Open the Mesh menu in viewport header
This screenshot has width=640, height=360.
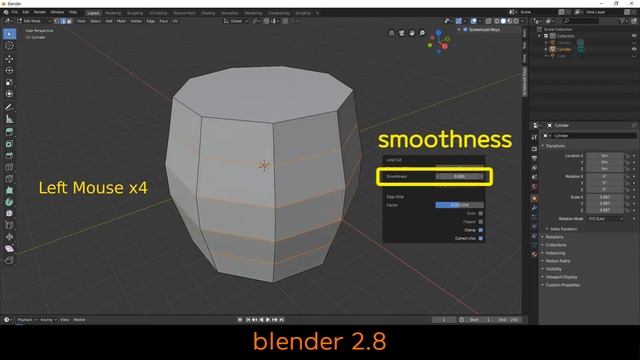pos(121,21)
